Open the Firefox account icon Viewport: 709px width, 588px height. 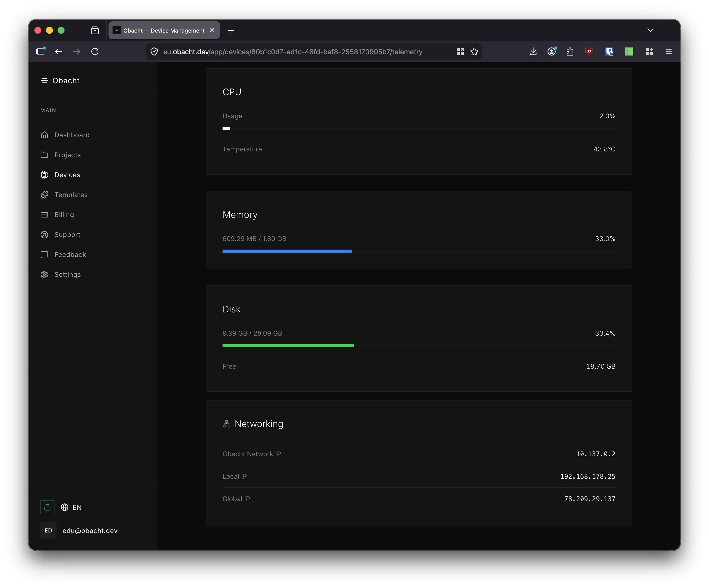pyautogui.click(x=552, y=52)
